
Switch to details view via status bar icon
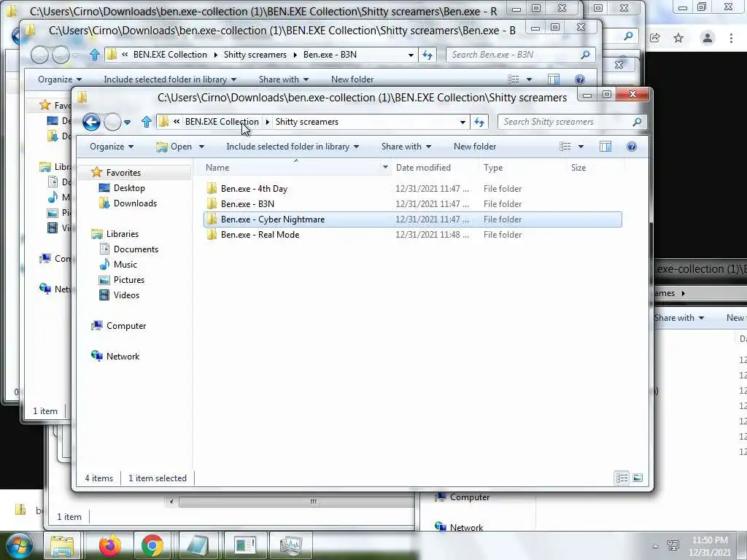click(x=622, y=478)
